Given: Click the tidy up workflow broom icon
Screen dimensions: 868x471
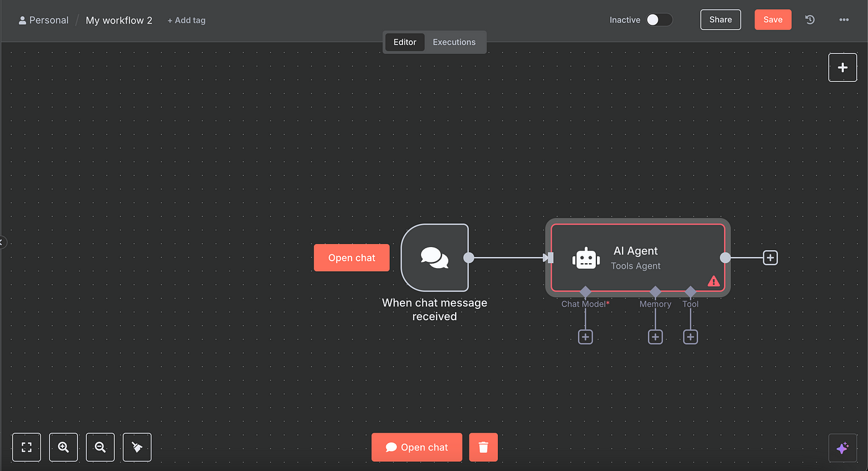Looking at the screenshot, I should pos(137,447).
